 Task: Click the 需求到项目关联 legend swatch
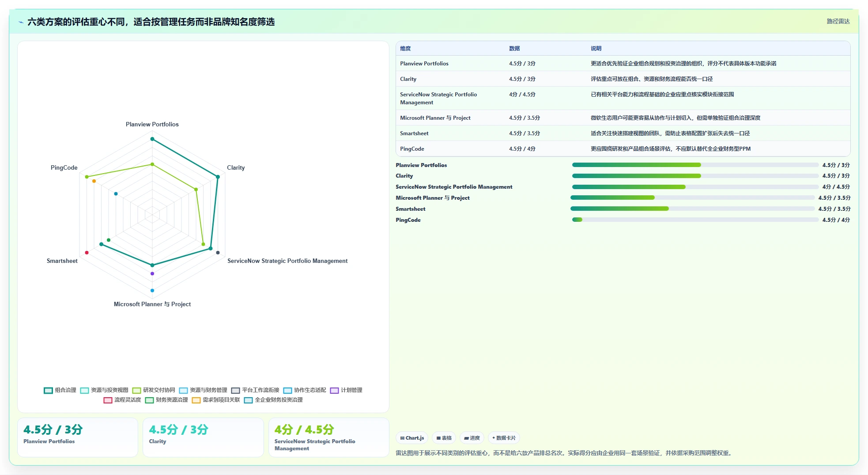point(196,400)
